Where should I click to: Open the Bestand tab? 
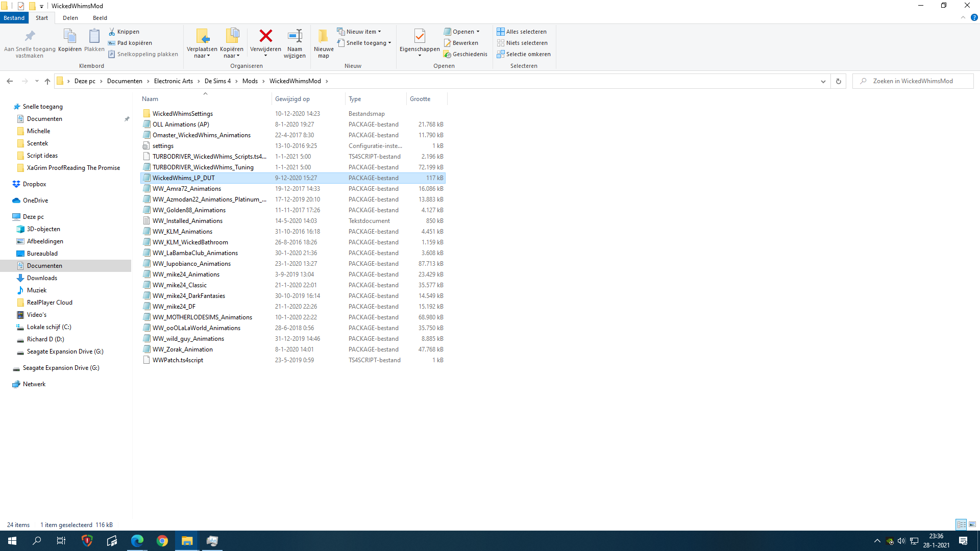(14, 18)
